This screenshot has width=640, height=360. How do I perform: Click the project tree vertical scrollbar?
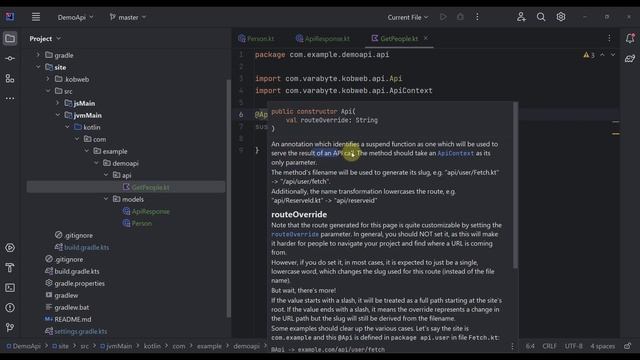(x=228, y=198)
